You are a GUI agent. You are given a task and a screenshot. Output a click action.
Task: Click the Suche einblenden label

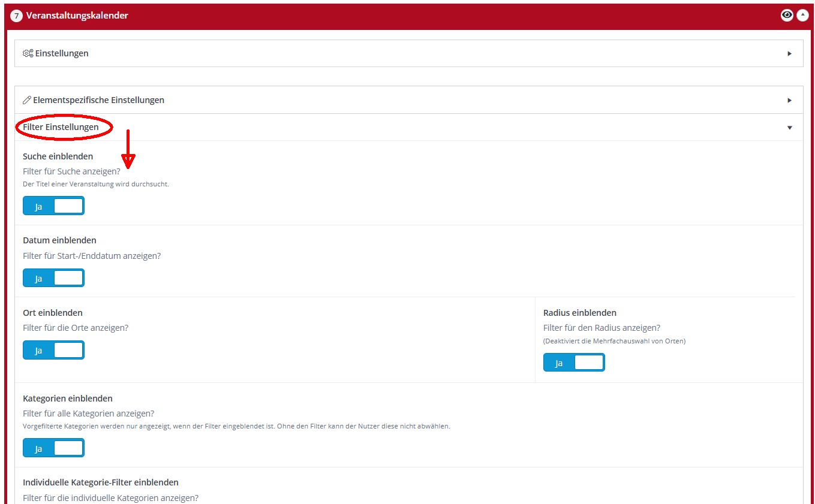click(58, 156)
